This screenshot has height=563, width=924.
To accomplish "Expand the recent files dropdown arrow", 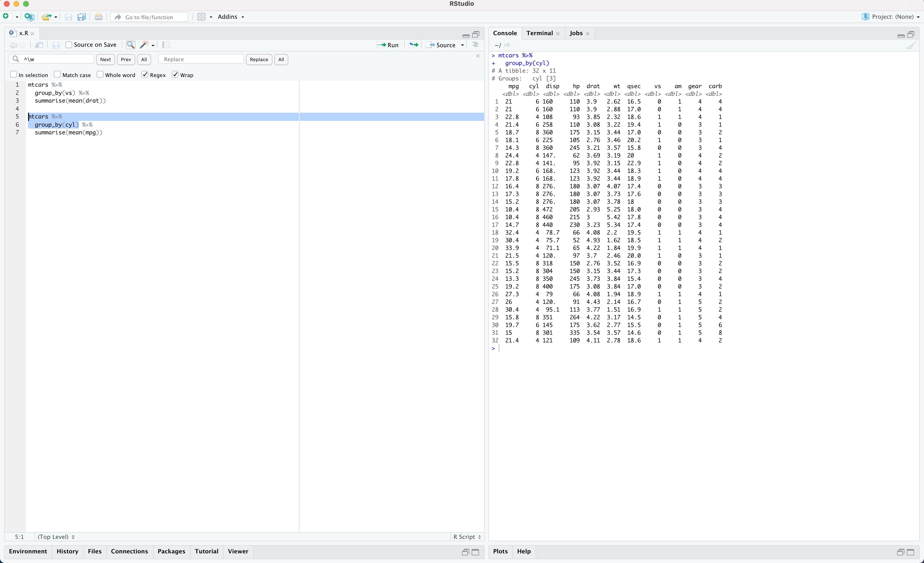I will pyautogui.click(x=56, y=17).
